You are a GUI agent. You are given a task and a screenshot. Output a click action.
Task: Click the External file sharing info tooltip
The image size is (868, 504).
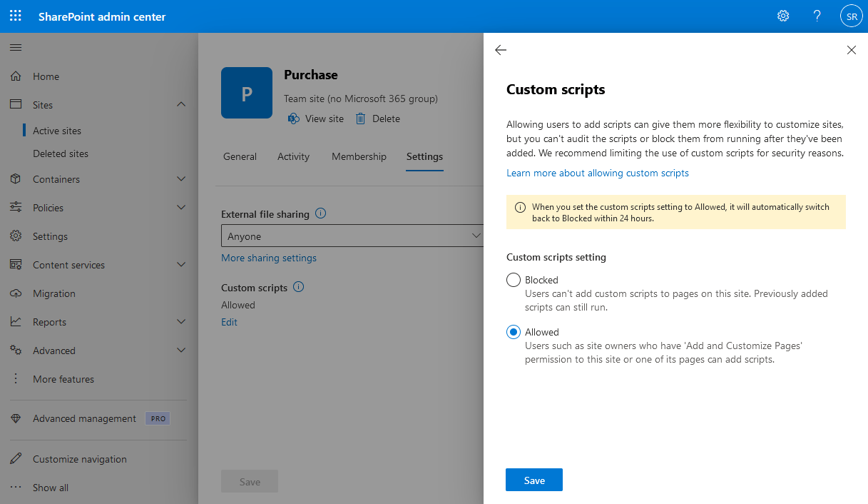click(x=321, y=213)
